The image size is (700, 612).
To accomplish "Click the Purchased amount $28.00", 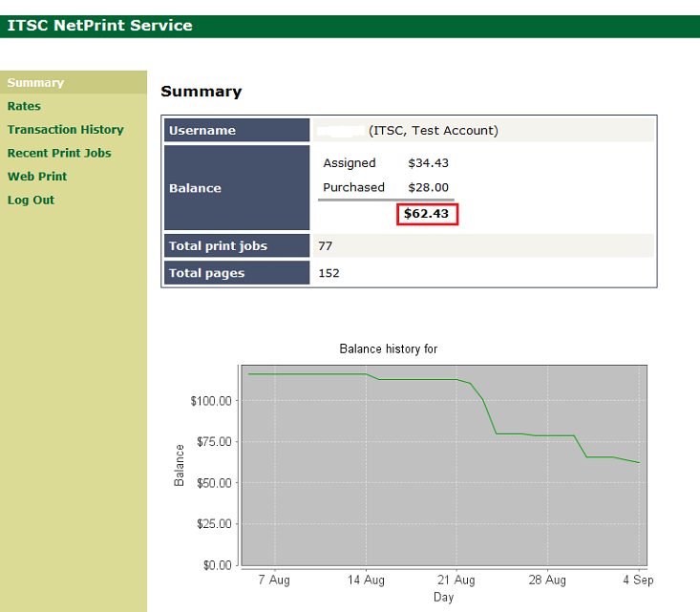I will tap(428, 187).
